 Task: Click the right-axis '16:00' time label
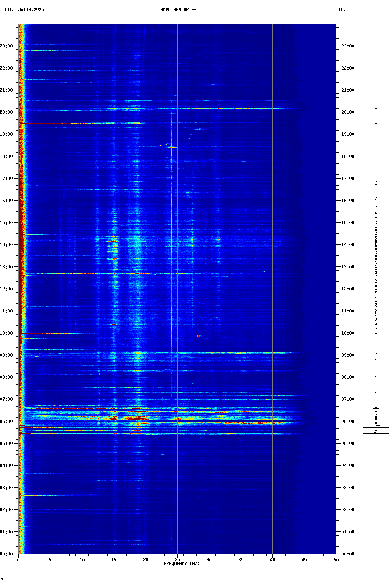pos(348,201)
